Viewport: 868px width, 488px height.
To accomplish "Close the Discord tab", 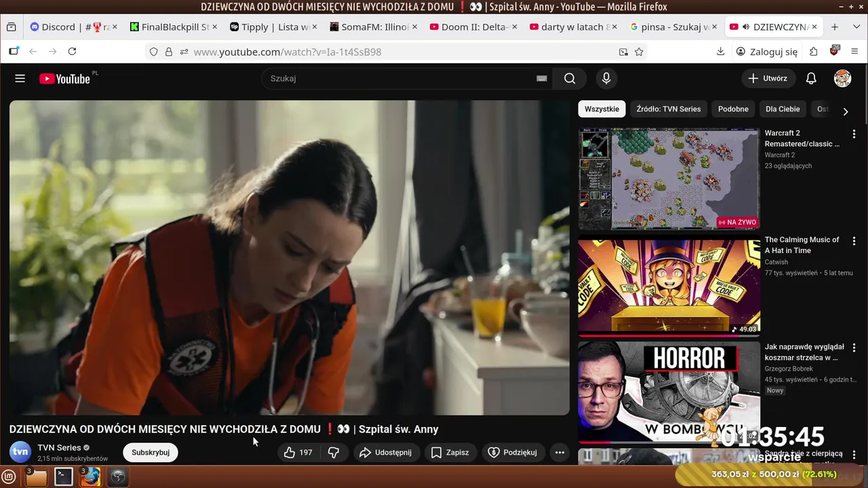I will pos(114,27).
